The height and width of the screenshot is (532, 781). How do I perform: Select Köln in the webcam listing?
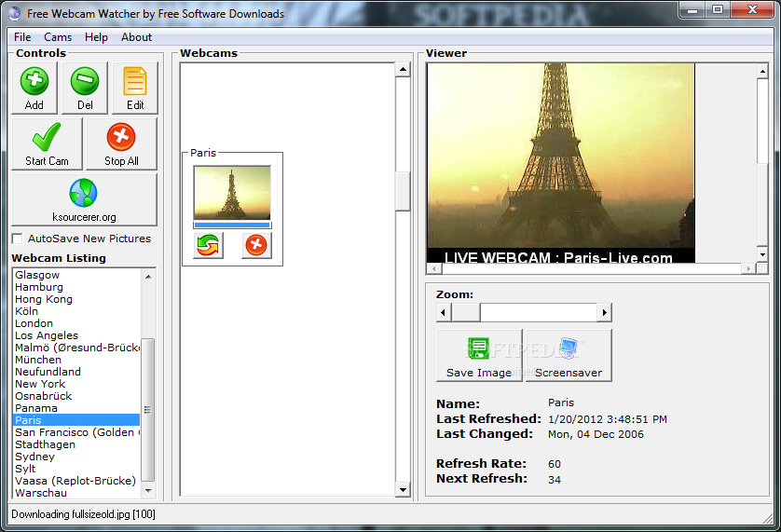point(76,311)
